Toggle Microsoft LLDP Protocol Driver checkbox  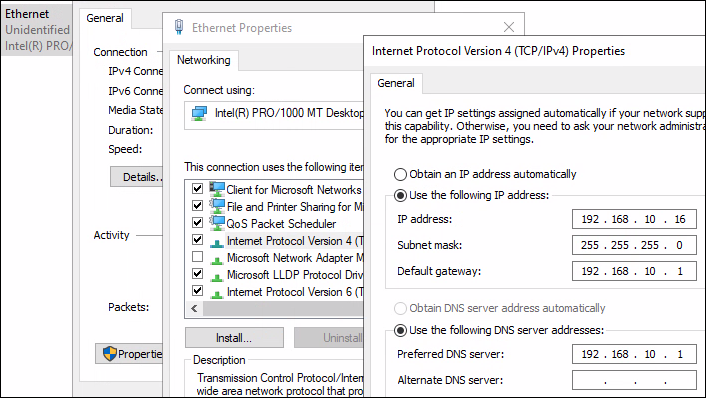coord(197,274)
